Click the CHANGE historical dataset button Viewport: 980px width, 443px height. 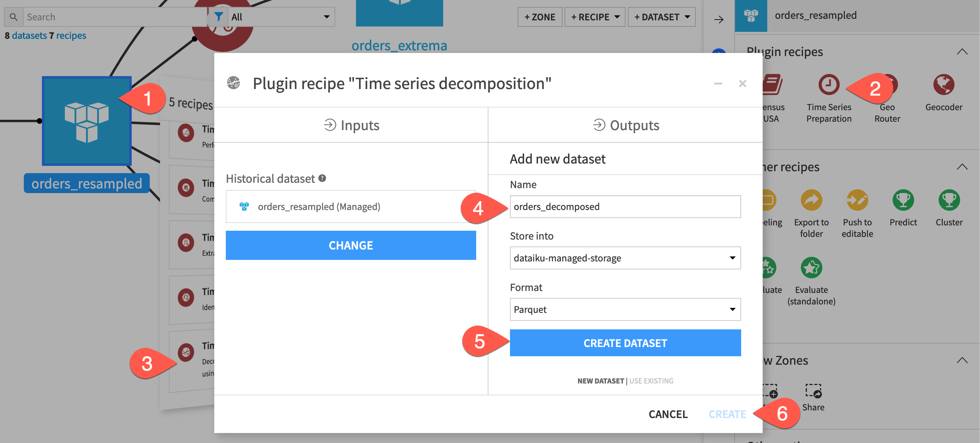click(351, 245)
